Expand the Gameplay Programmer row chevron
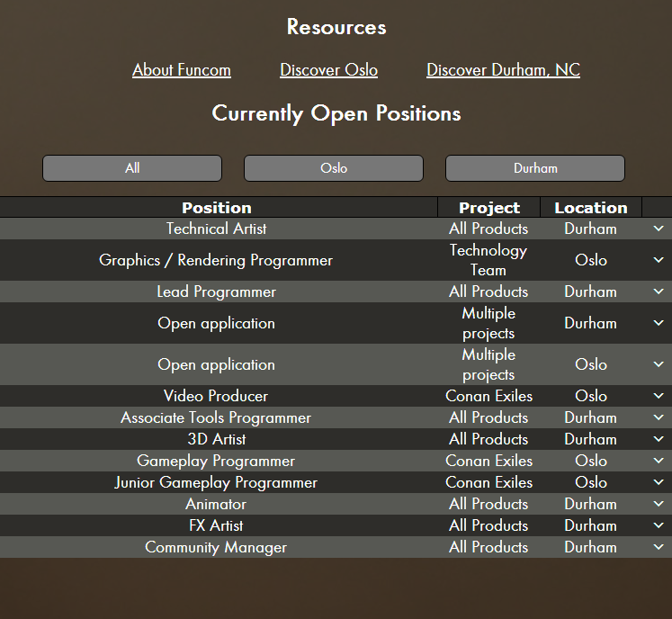This screenshot has height=619, width=672. (659, 461)
